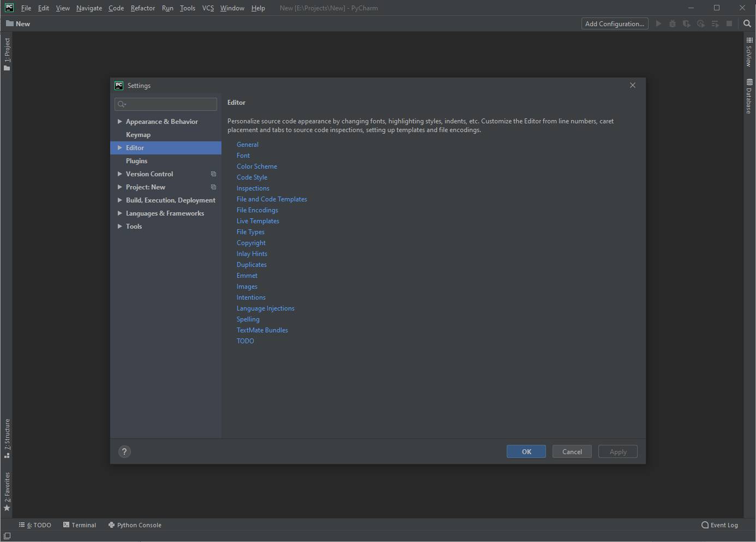756x542 pixels.
Task: Click the Run toolbar play icon
Action: [658, 23]
